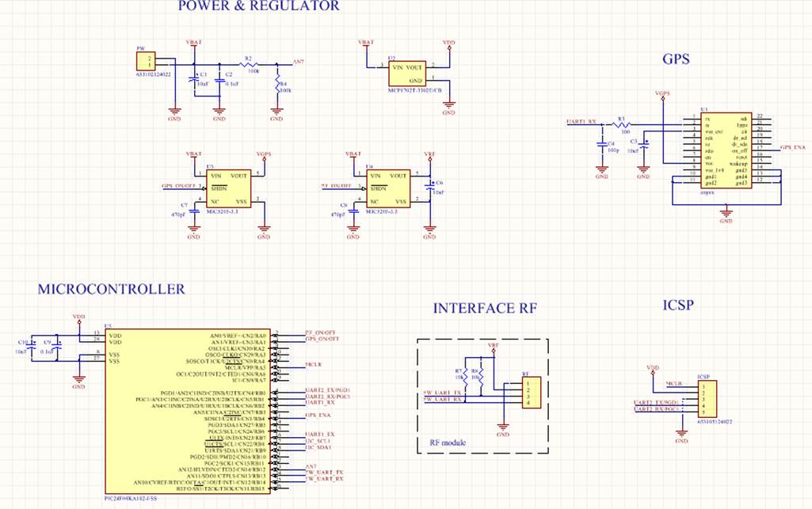Click MCLR net label at ICSP connector
The height and width of the screenshot is (509, 812).
point(674,384)
